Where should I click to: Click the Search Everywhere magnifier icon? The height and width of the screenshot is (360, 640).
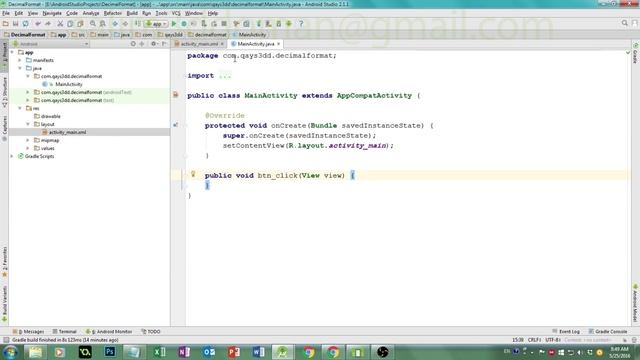coord(624,23)
